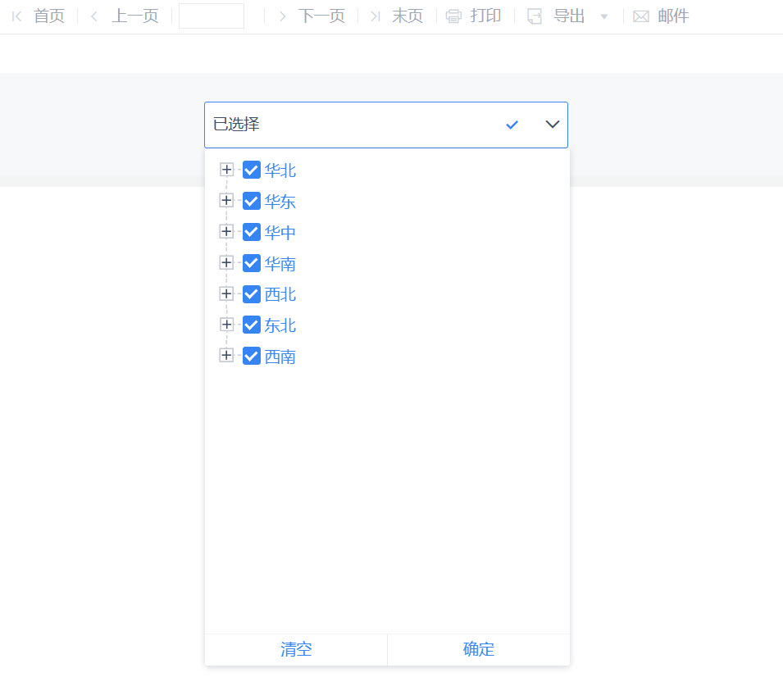
Task: Click the previous page arrow icon
Action: tap(94, 16)
